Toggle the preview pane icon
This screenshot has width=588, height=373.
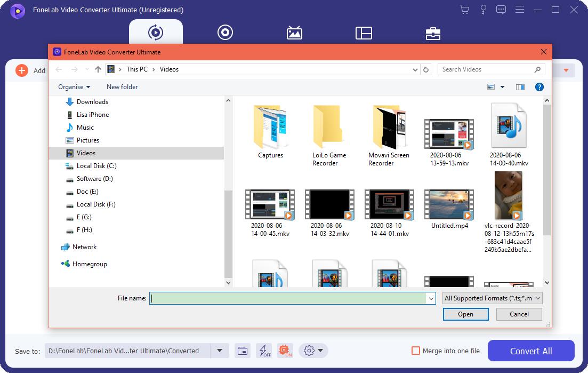pyautogui.click(x=520, y=87)
